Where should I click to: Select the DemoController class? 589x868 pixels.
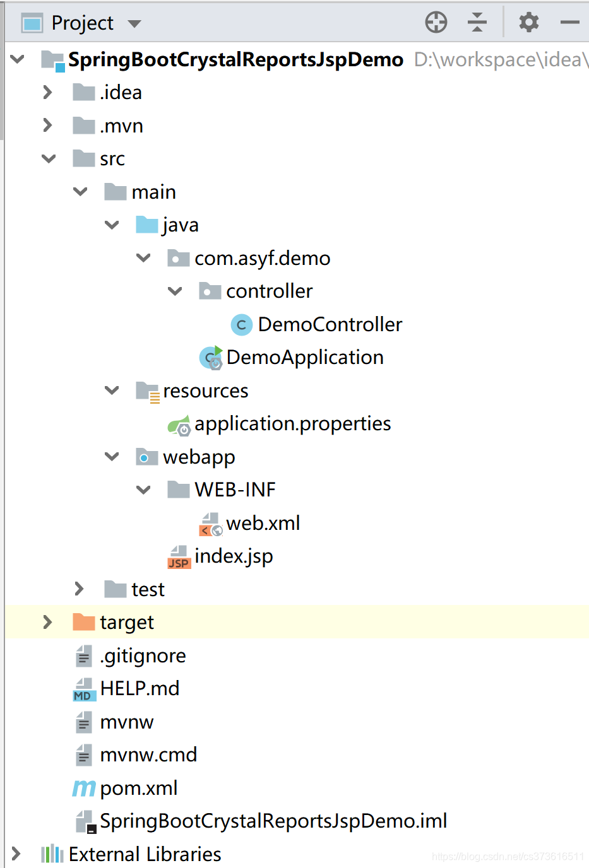pyautogui.click(x=330, y=324)
